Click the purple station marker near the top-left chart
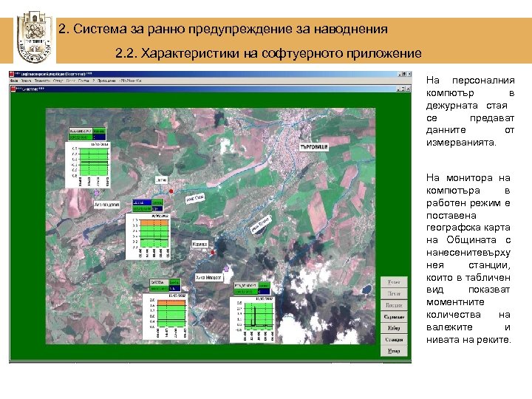This screenshot has height=399, width=532. (x=97, y=193)
